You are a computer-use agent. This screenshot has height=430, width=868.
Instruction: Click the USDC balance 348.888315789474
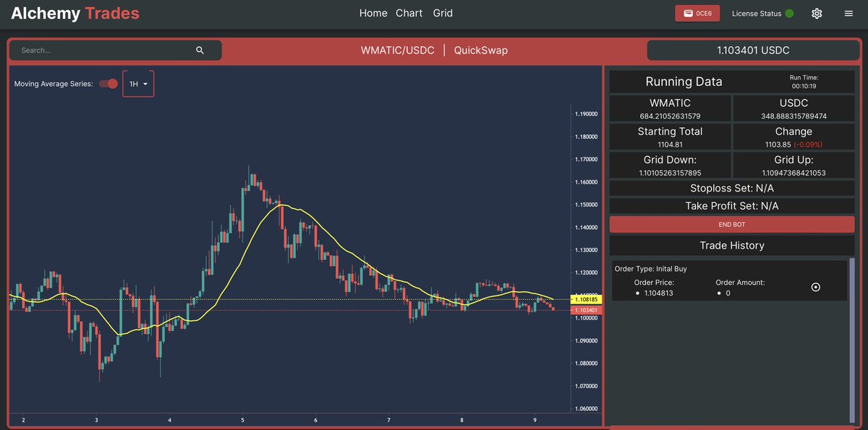(x=793, y=116)
